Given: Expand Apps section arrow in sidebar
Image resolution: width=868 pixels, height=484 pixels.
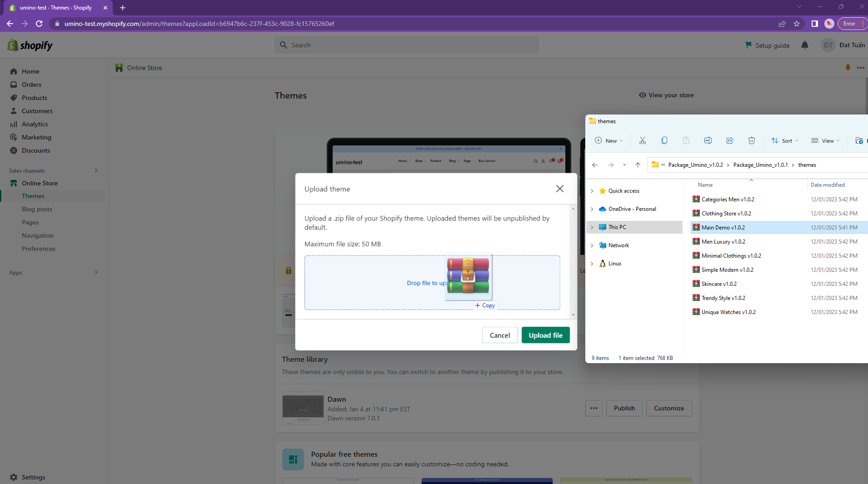Looking at the screenshot, I should coord(96,272).
